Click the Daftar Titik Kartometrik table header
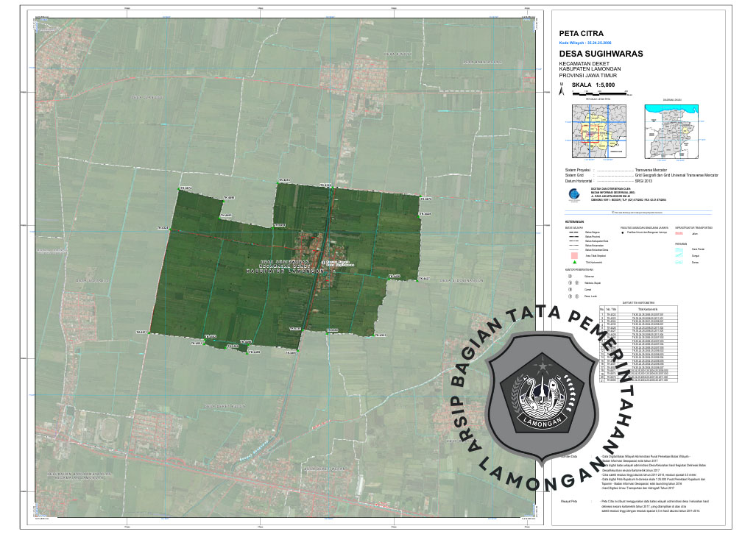This screenshot has width=756, height=537. (637, 302)
